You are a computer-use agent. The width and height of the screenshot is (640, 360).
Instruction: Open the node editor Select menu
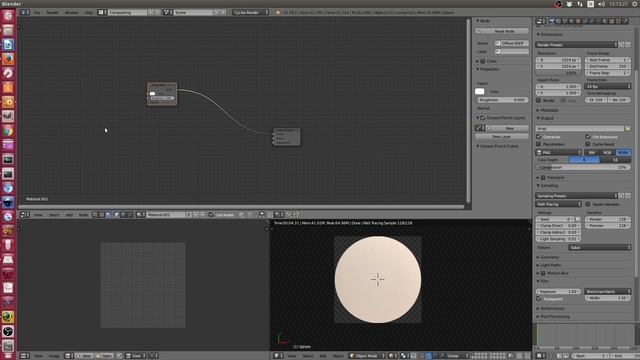click(x=53, y=215)
